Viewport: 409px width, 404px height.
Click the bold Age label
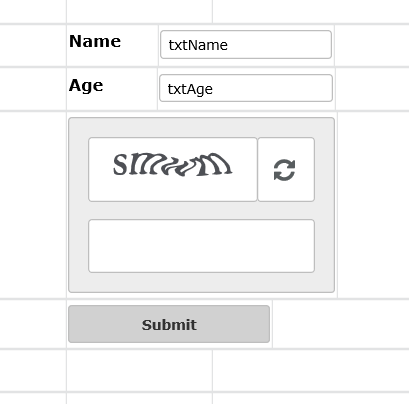click(86, 86)
